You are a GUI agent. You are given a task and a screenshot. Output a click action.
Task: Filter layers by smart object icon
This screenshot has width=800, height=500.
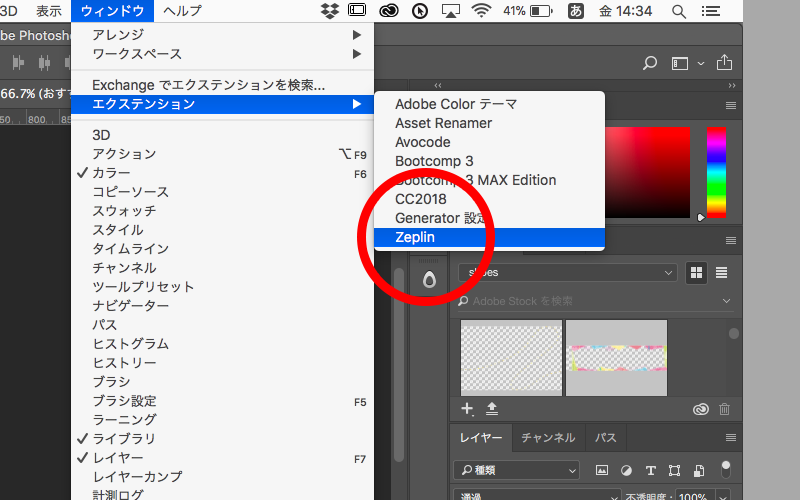(x=699, y=470)
